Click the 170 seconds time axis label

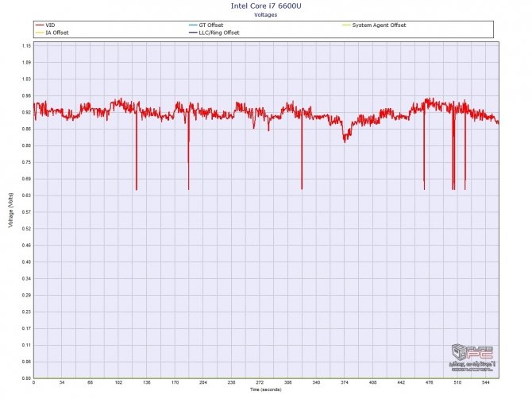point(175,382)
